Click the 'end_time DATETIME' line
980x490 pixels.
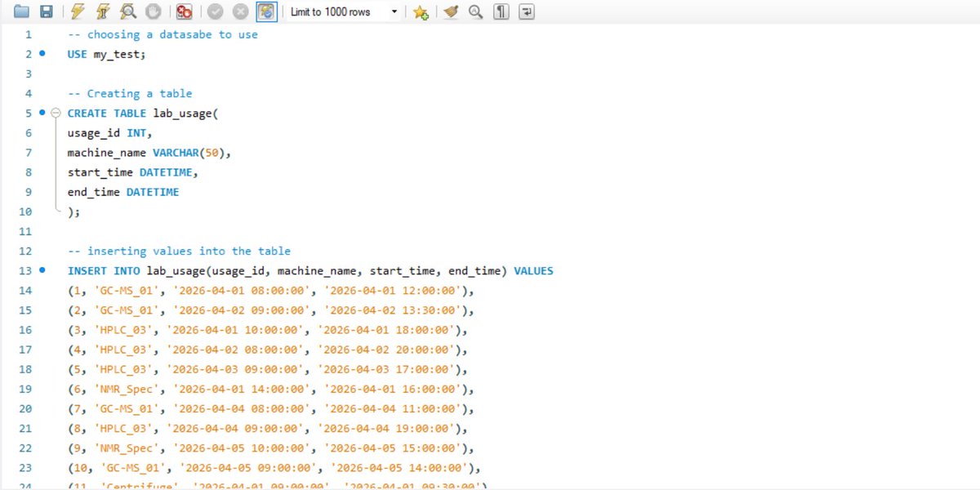[x=123, y=192]
